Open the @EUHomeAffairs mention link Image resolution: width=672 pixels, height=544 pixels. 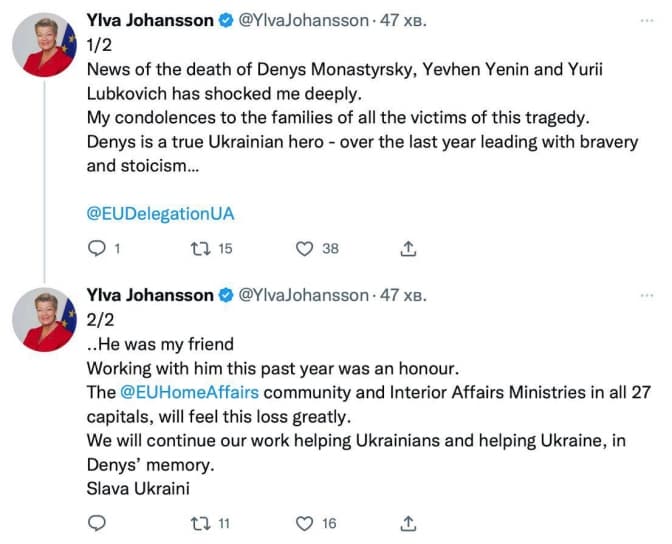pyautogui.click(x=188, y=393)
